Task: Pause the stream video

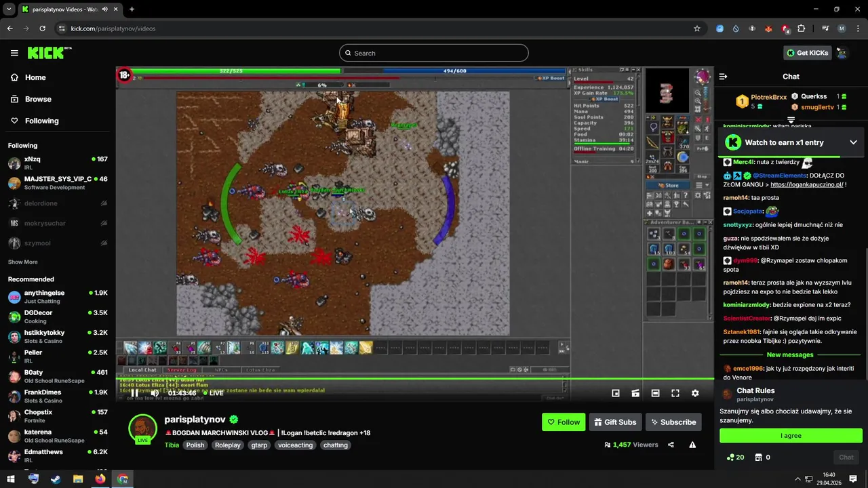Action: tap(134, 393)
